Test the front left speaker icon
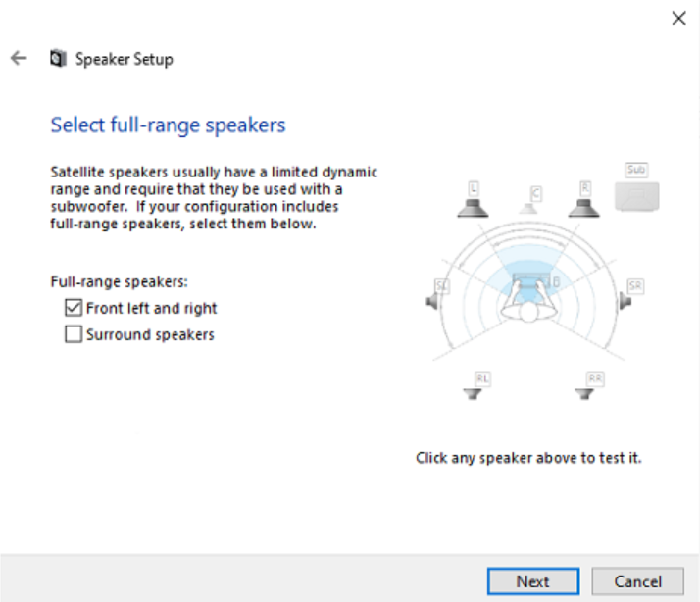The image size is (700, 602). pyautogui.click(x=473, y=208)
